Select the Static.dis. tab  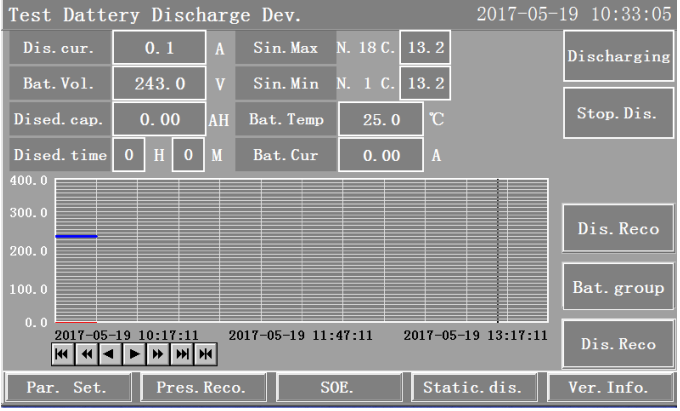point(473,387)
